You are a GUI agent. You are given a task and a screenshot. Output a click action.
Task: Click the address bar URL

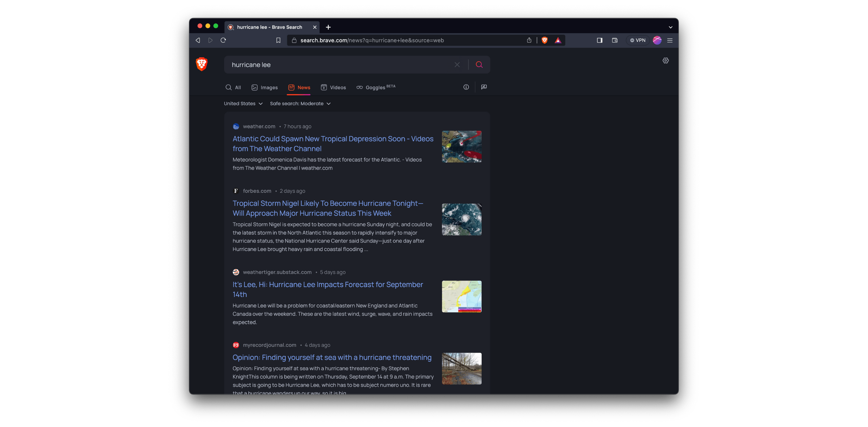372,40
